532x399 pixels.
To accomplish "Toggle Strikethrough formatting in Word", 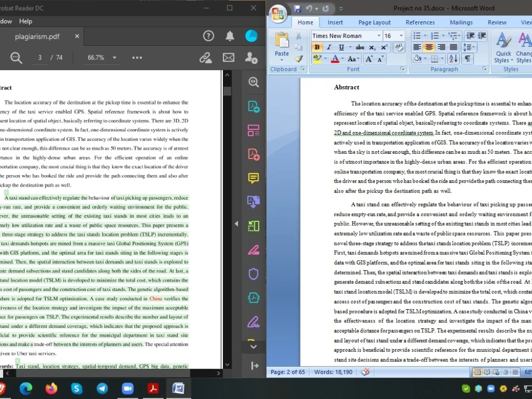I will pos(360,47).
